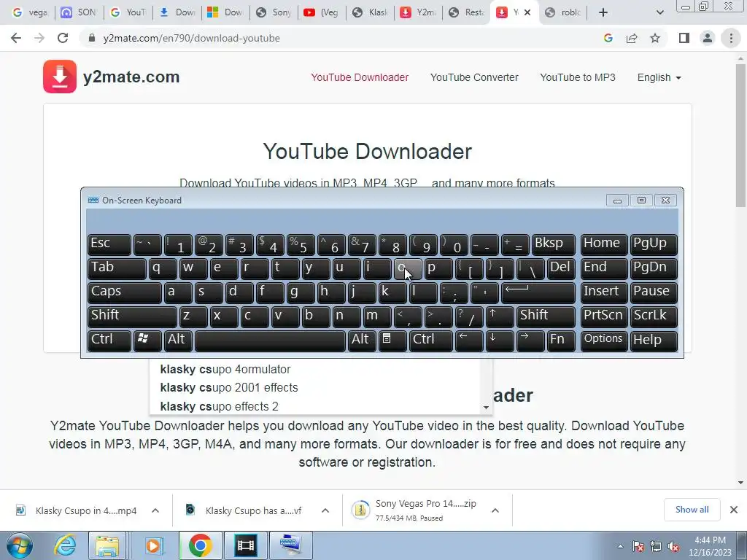This screenshot has height=560, width=747.
Task: Switch to the Sony browser tab
Action: point(274,12)
